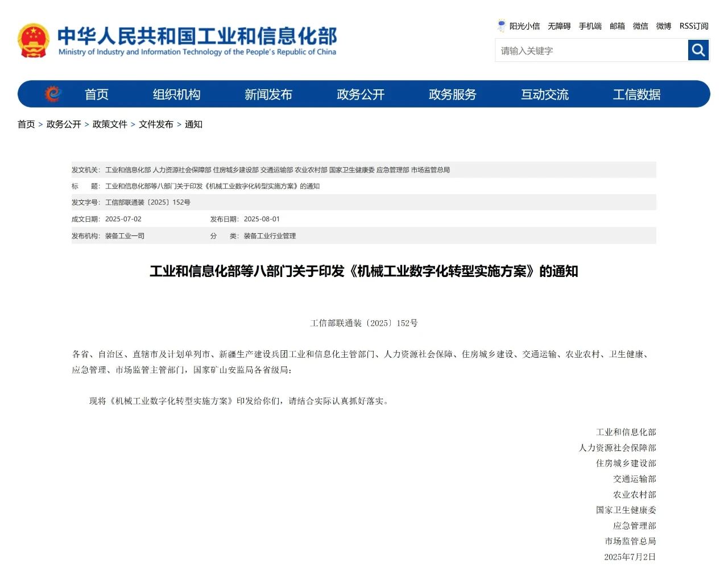Click the salutation paragraph starting 各省、自治区
Screen dimensions: 728x571
363,362
